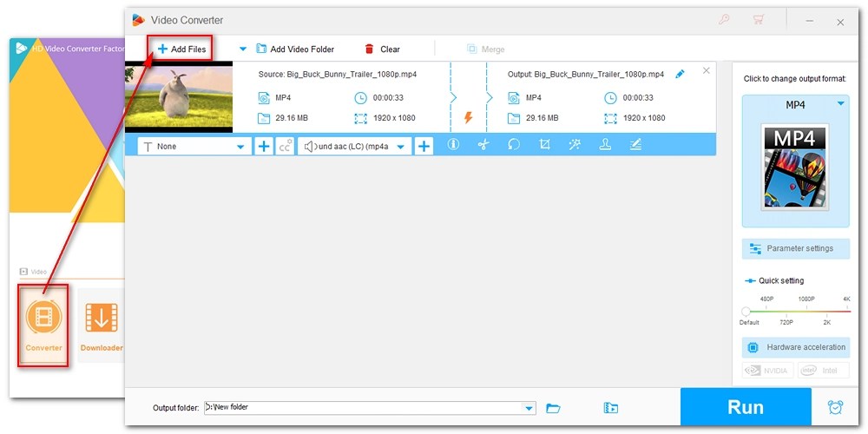
Task: Click the Run button
Action: point(746,407)
